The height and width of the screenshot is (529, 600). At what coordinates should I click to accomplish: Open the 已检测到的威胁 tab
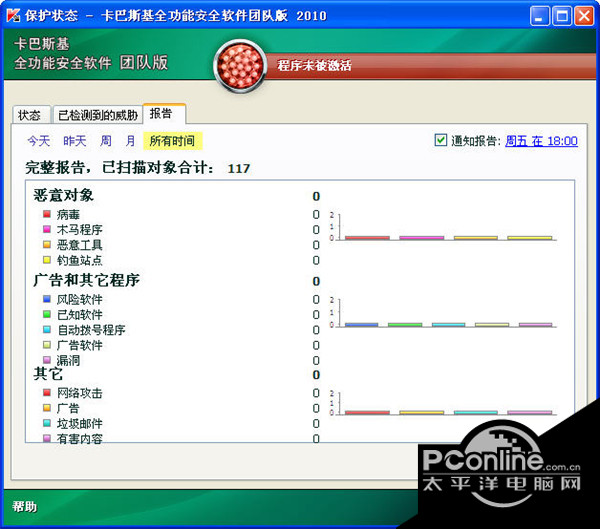tap(98, 114)
